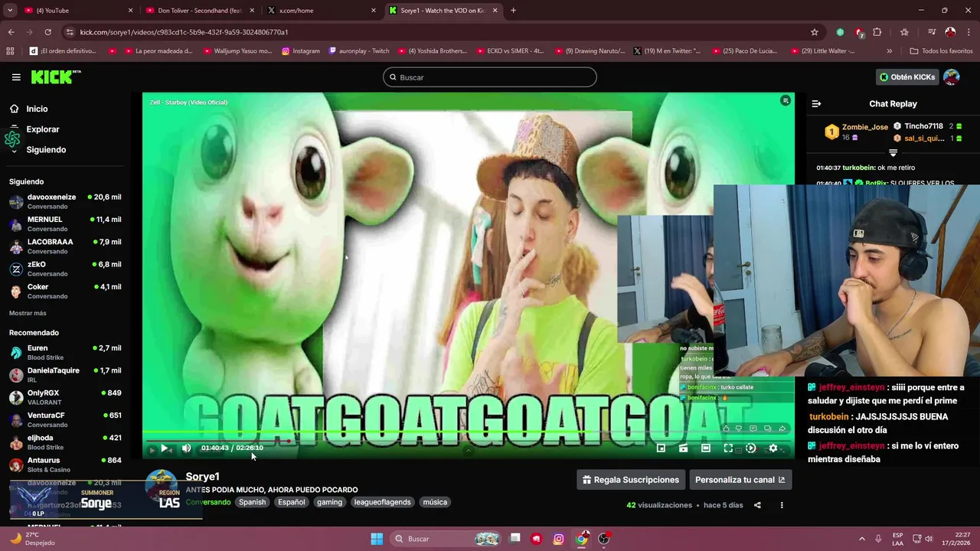Click the KICK beta logo
The width and height of the screenshot is (980, 551).
tap(56, 77)
